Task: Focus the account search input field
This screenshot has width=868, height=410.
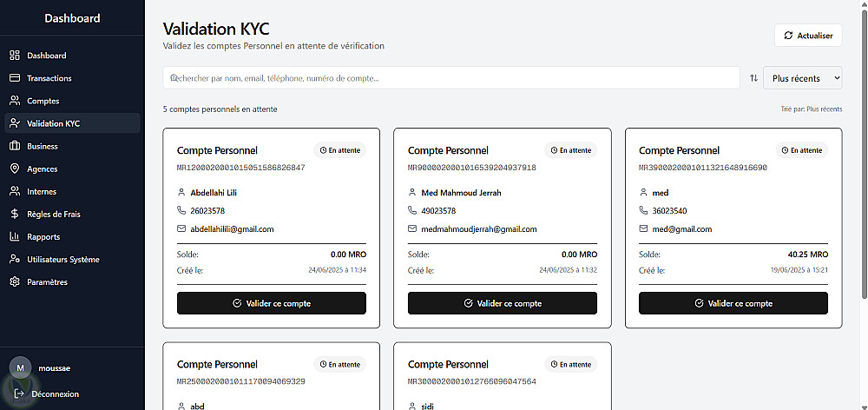Action: click(x=451, y=78)
